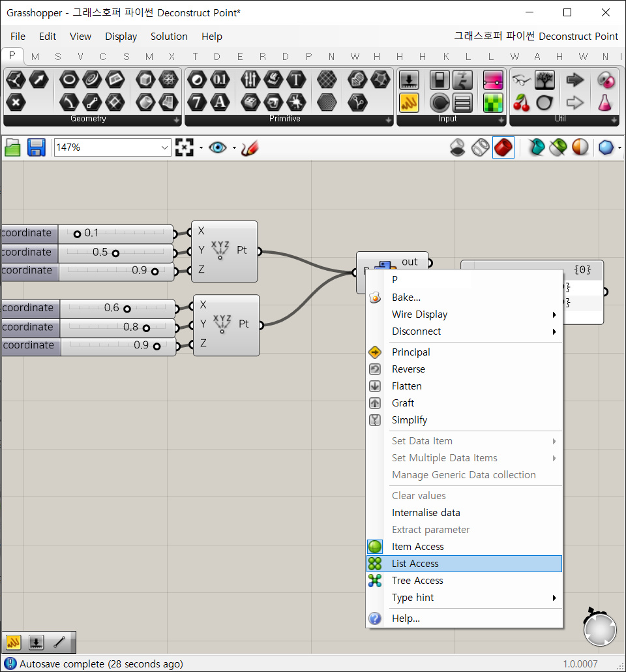
Task: Expand the Type hint submenu
Action: (464, 598)
